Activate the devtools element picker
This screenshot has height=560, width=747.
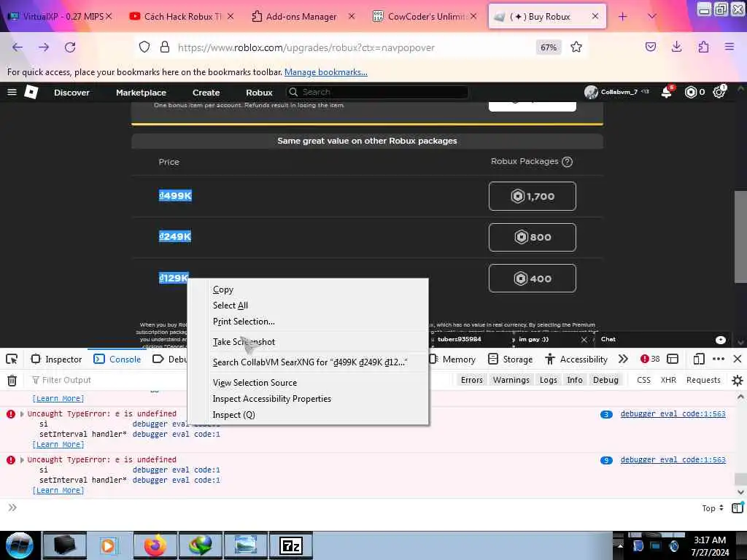pos(12,359)
